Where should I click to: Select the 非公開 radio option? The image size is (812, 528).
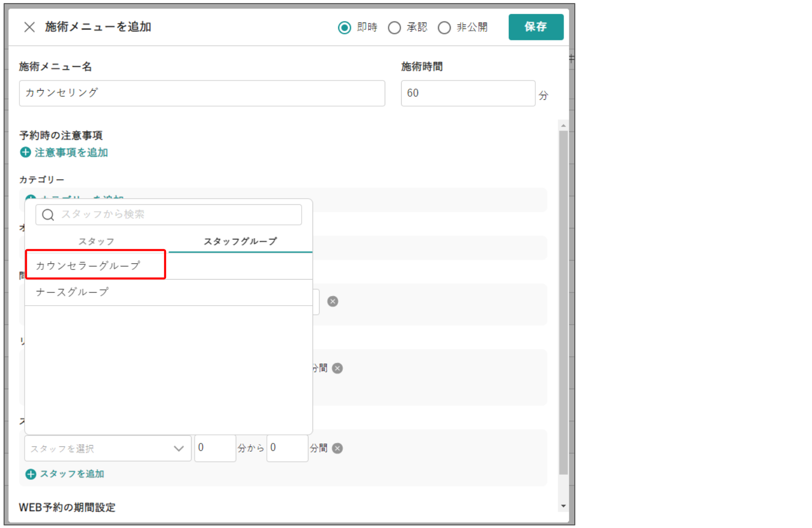444,28
